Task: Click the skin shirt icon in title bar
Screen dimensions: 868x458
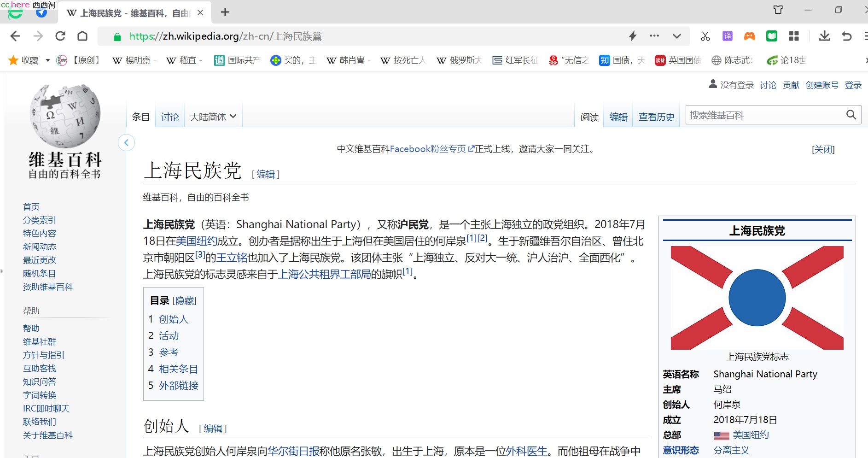Action: [778, 10]
